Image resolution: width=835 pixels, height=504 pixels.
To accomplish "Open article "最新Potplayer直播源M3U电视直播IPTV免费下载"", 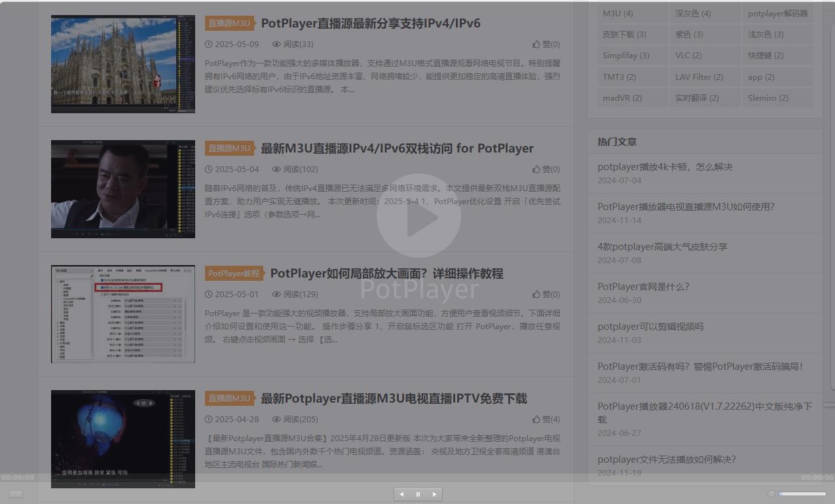I will click(x=394, y=399).
